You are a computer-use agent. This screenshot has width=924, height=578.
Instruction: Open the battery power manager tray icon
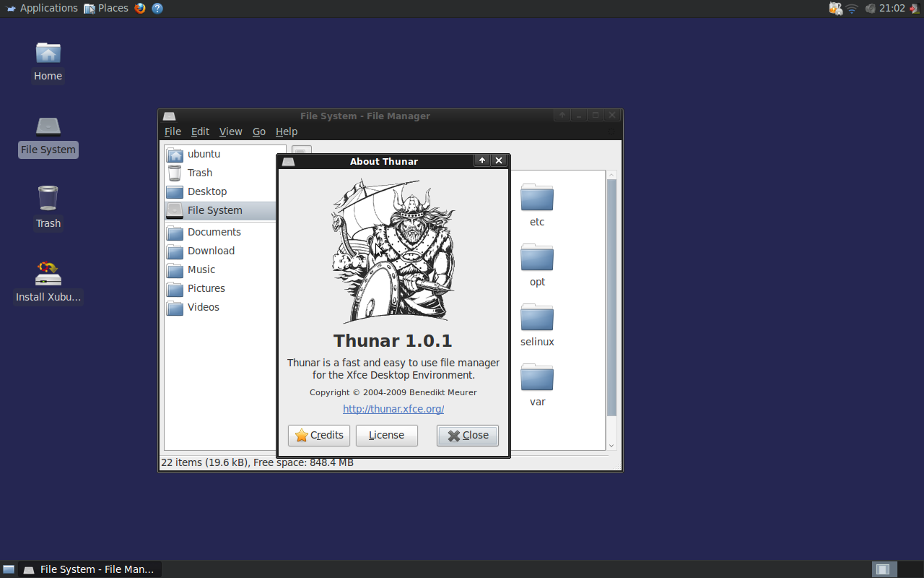click(x=835, y=8)
